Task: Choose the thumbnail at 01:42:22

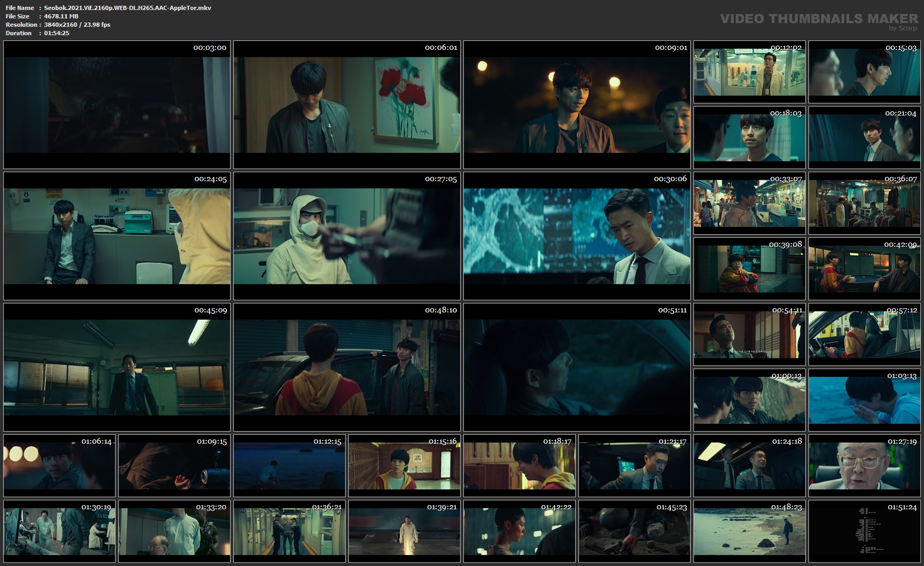Action: [520, 531]
